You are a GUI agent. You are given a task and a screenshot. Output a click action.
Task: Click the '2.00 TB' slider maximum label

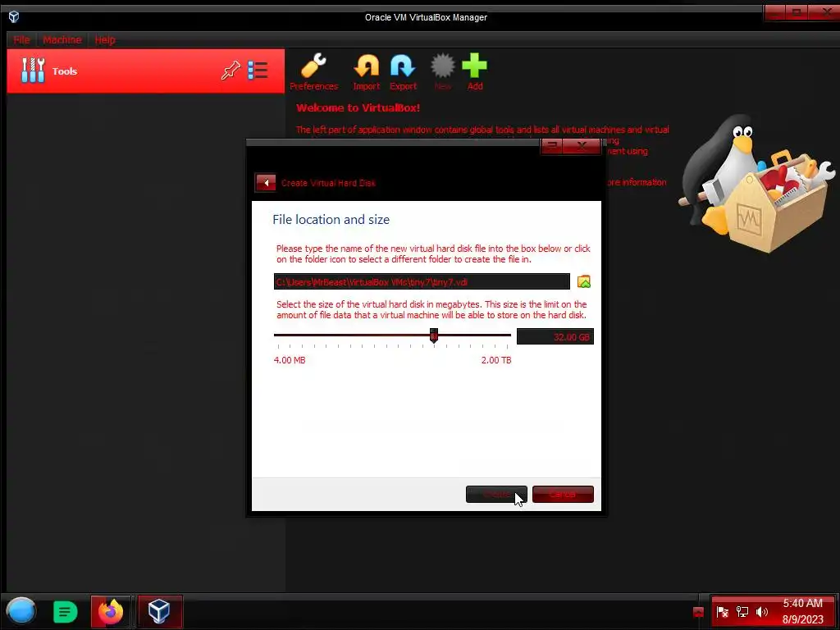496,360
